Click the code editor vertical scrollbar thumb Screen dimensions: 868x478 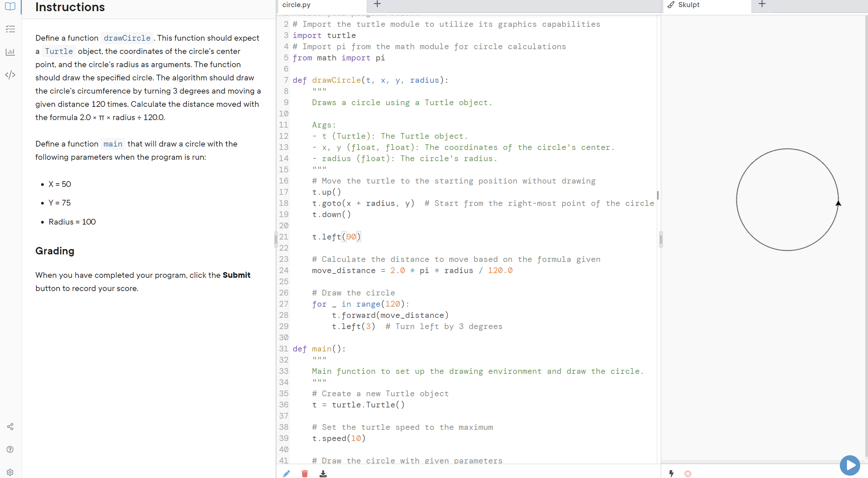[658, 195]
